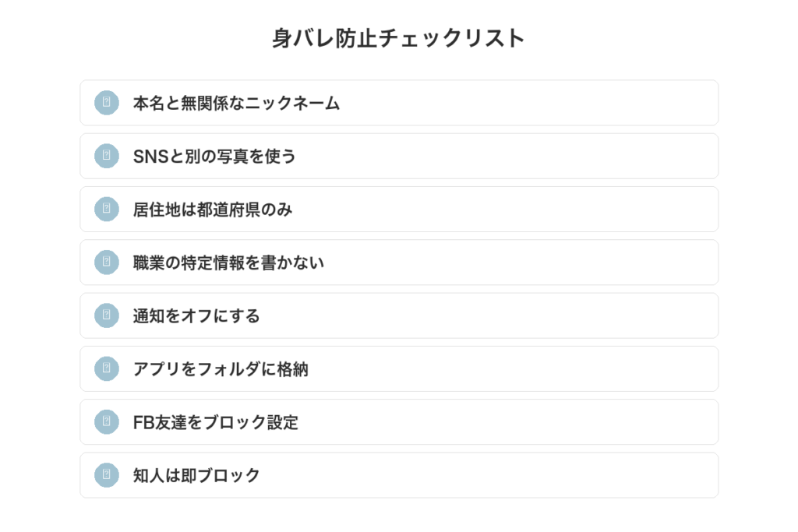Click the 本名と無関係なニックネーム text
The height and width of the screenshot is (532, 798).
tap(236, 103)
